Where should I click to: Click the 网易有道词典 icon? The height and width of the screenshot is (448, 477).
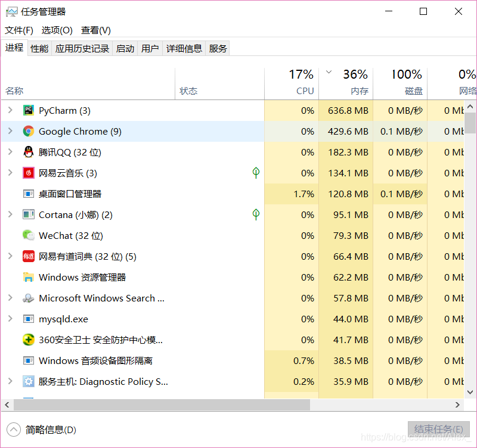pos(29,256)
